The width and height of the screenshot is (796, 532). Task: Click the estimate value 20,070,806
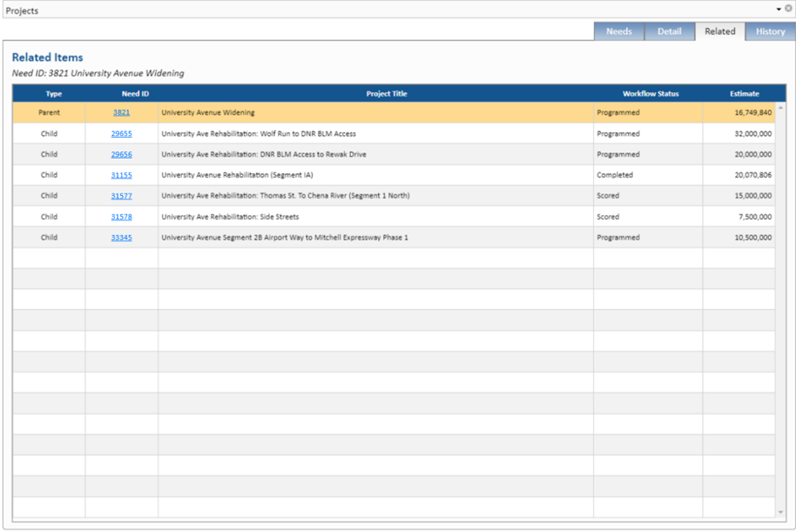(752, 175)
